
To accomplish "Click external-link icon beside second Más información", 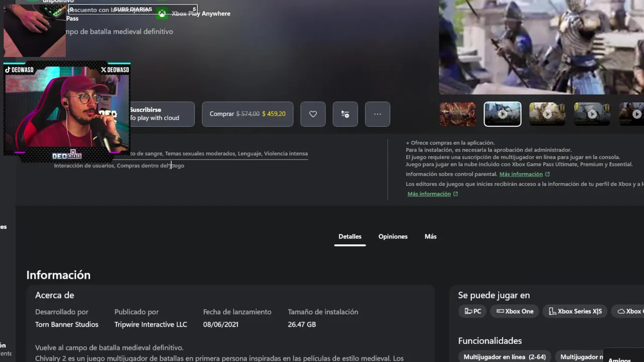I will click(x=455, y=194).
